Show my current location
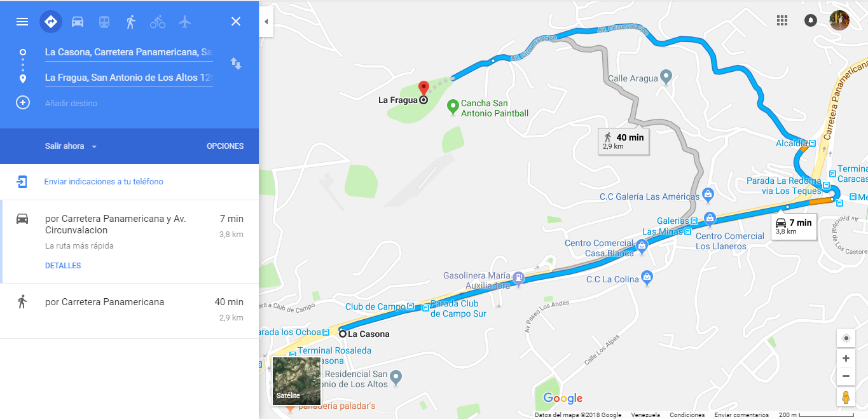The height and width of the screenshot is (419, 868). click(x=846, y=338)
